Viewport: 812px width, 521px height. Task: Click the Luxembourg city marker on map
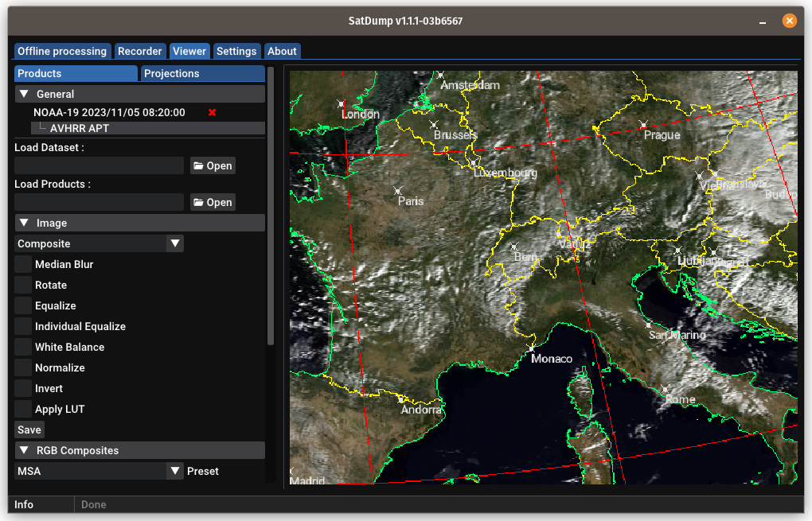click(x=474, y=162)
